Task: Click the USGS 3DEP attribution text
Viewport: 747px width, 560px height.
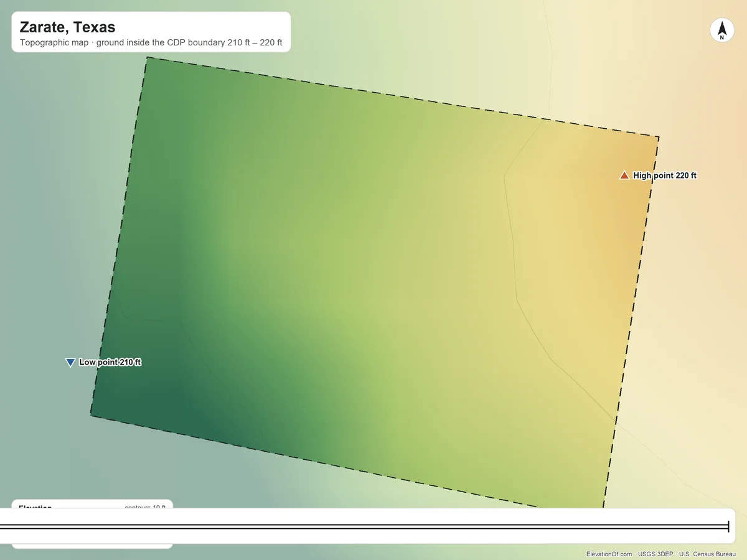Action: coord(656,554)
